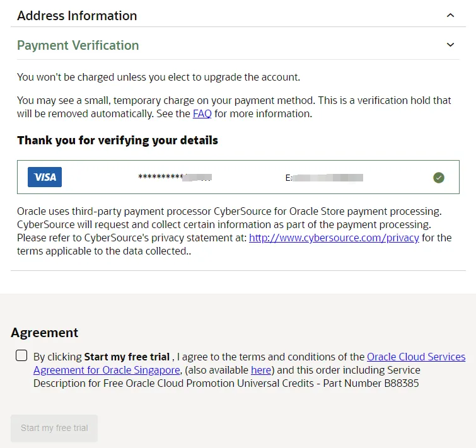The height and width of the screenshot is (448, 476).
Task: Click the Agreement for Oracle Singapore link
Action: coord(107,370)
